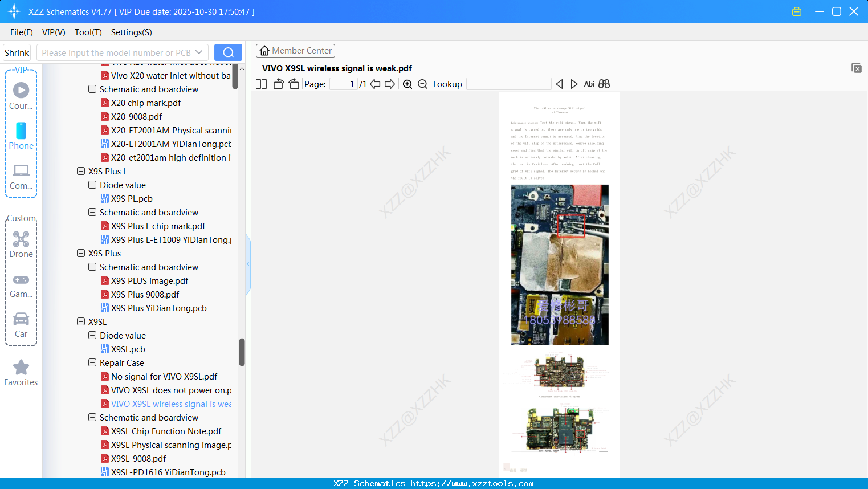Rotate page clockwise
The height and width of the screenshot is (489, 868).
coord(294,84)
